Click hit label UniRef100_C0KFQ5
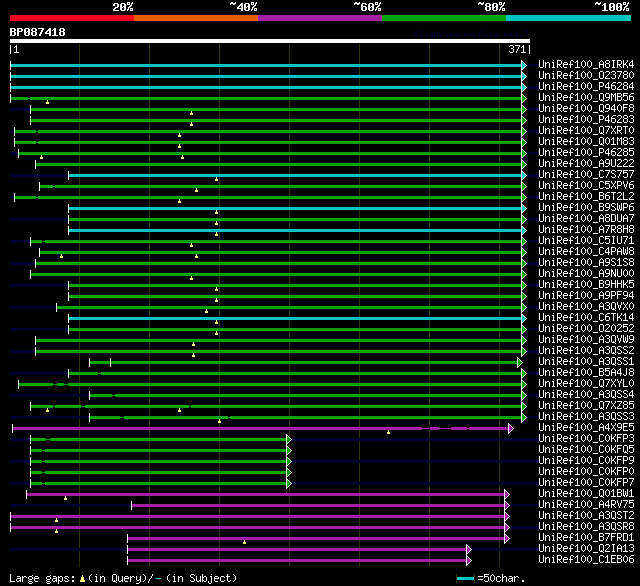Screen dimensions: 640x586 (x=586, y=450)
